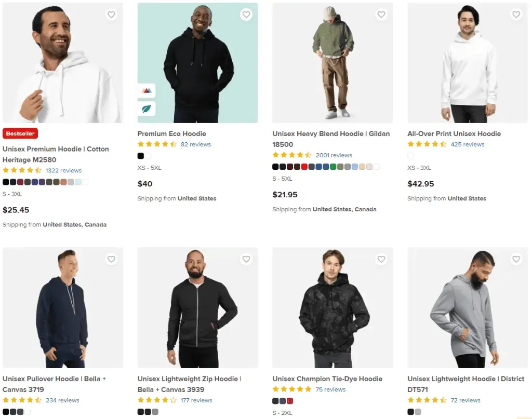Click the mountain logo badge on Eco Hoodie
Image resolution: width=532 pixels, height=419 pixels.
147,91
